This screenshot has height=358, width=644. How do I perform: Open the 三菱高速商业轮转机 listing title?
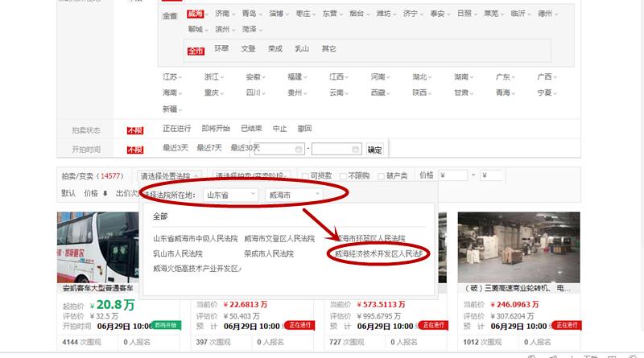tap(518, 289)
